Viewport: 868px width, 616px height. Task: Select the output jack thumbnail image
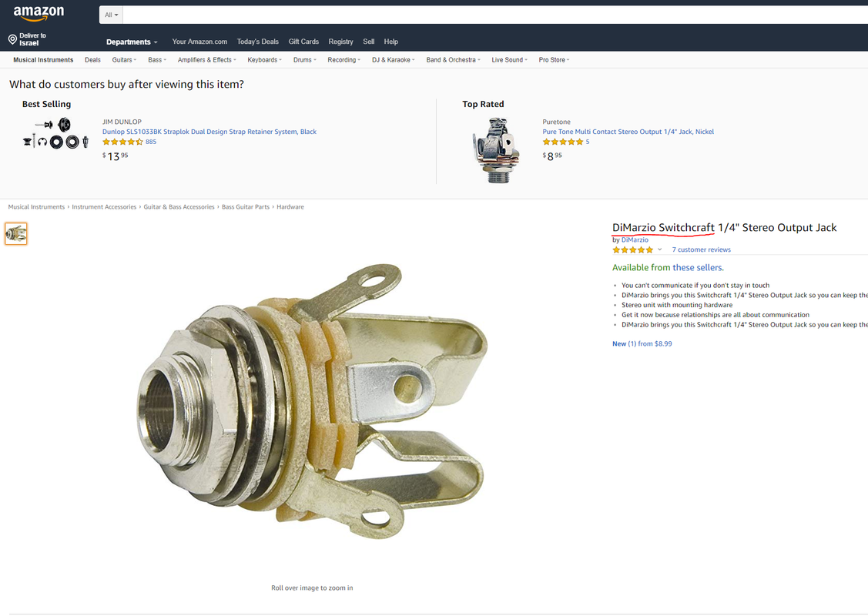point(16,233)
